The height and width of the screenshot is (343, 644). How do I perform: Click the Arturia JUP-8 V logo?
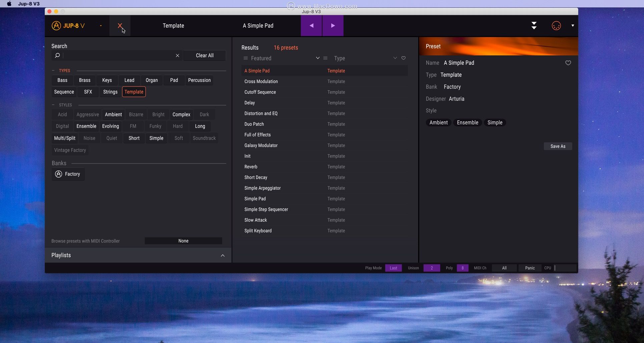click(68, 26)
